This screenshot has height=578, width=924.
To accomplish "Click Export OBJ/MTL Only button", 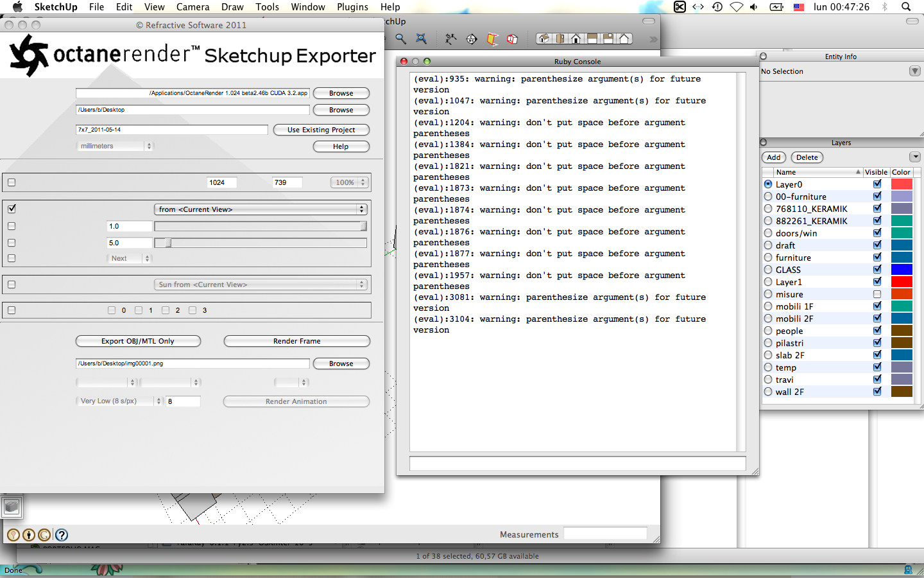I will pyautogui.click(x=138, y=341).
